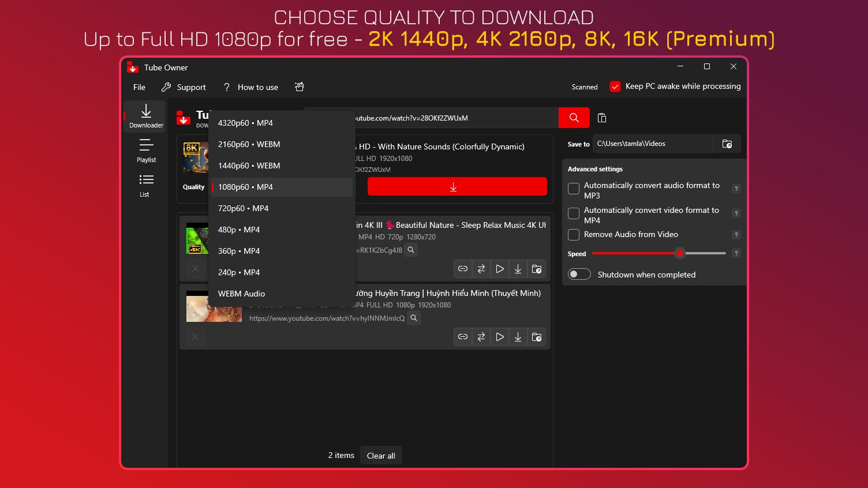Click the 8K video thumbnail
868x488 pixels.
click(x=196, y=157)
